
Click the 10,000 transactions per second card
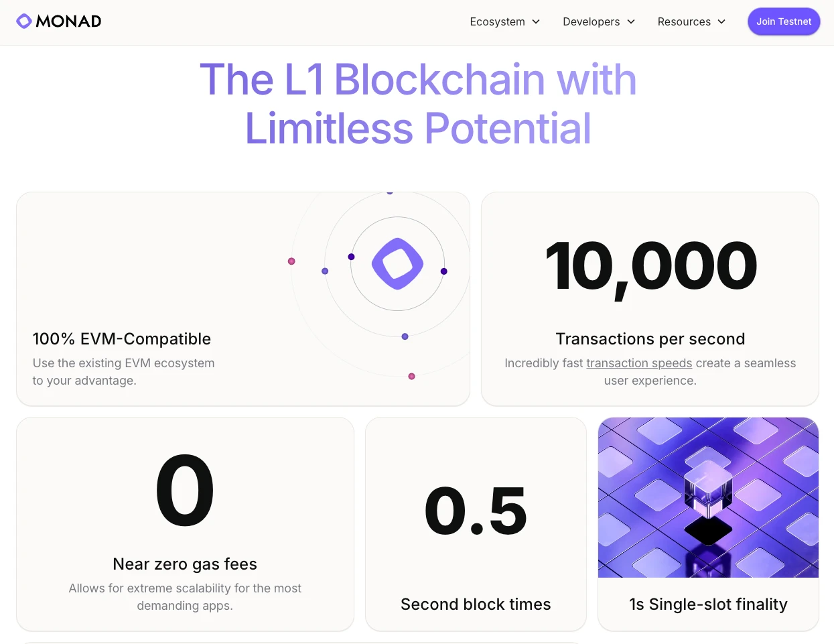(650, 298)
